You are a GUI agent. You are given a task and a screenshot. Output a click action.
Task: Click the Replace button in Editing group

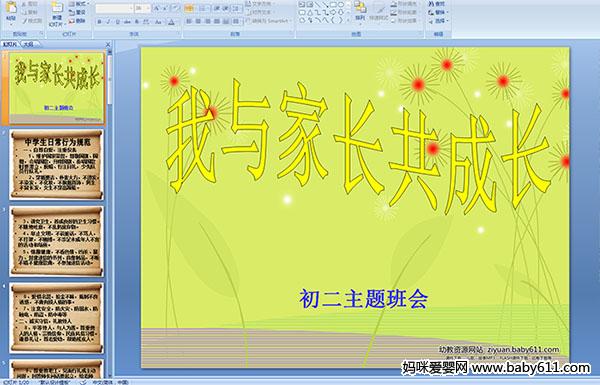coord(439,12)
